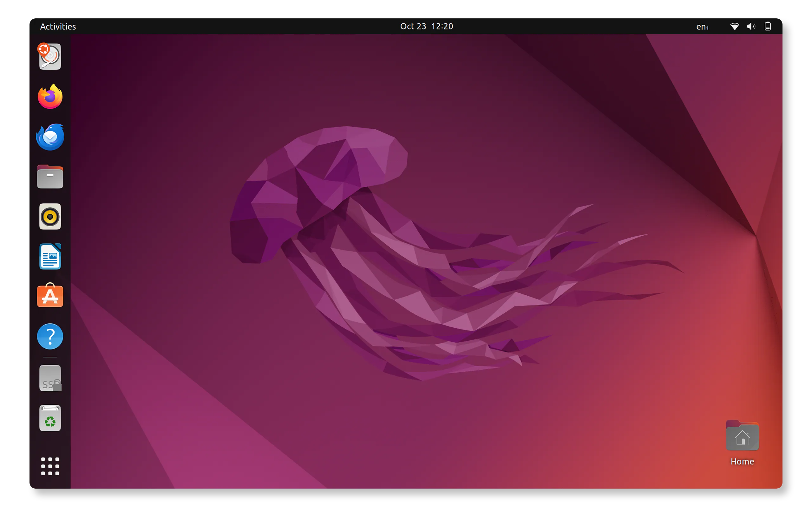Viewport: 812px width, 507px height.
Task: Open the Trash recycle bin
Action: (50, 418)
